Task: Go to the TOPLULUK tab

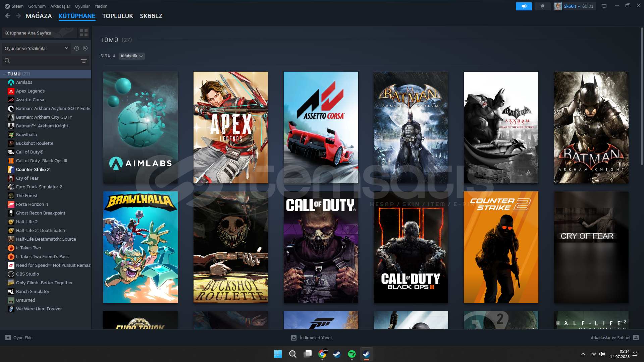Action: coord(118,16)
